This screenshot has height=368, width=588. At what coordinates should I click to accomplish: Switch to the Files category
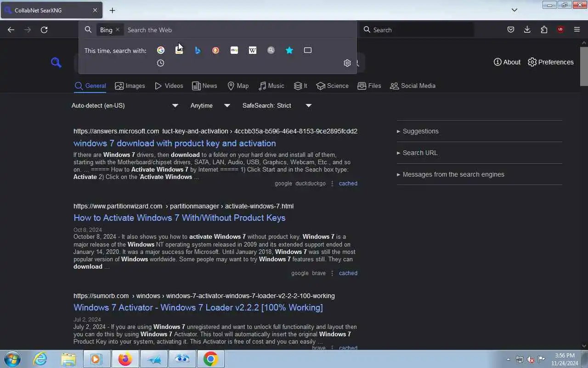(369, 86)
